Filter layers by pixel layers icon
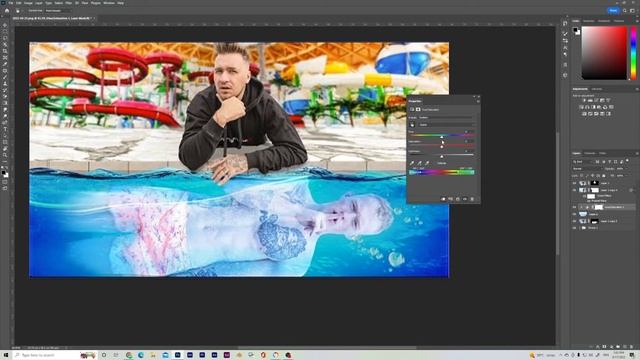The width and height of the screenshot is (640, 360). pos(598,162)
